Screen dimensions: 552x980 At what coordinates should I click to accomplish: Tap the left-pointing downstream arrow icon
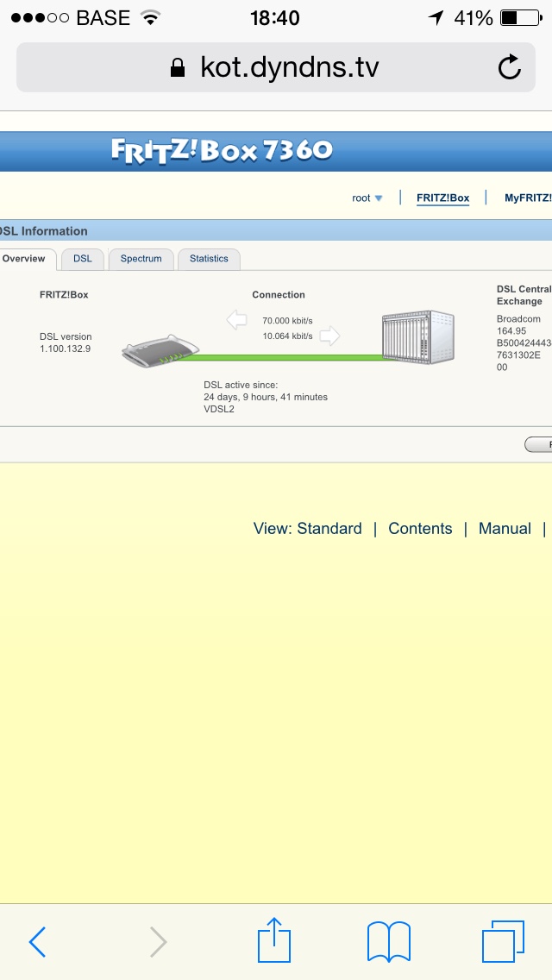pyautogui.click(x=236, y=320)
